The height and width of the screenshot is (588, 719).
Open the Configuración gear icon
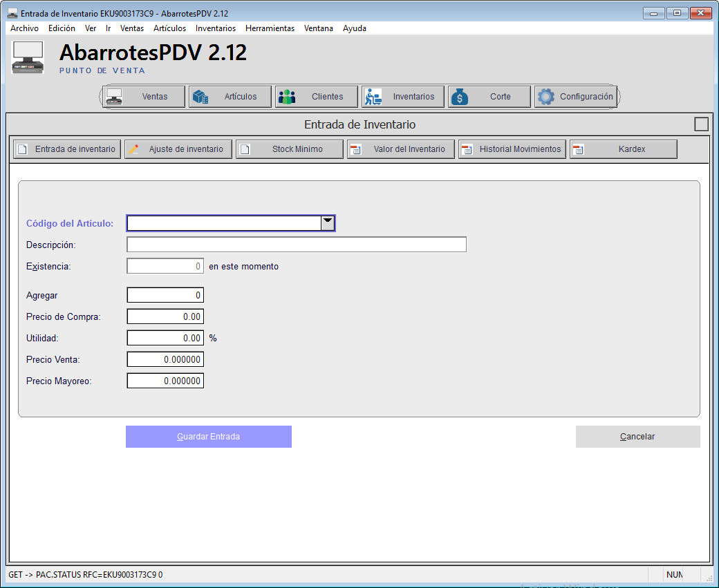point(545,97)
